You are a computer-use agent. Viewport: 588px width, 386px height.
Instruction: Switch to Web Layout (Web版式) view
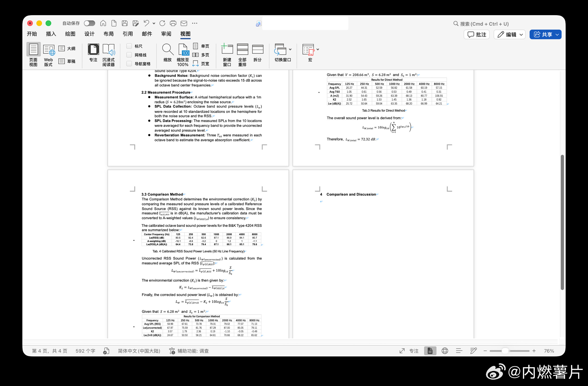48,50
